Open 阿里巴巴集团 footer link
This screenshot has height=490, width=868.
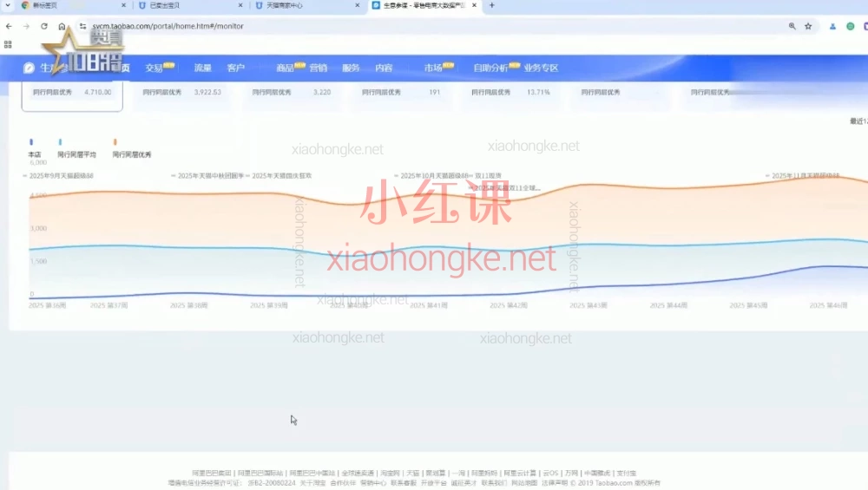tap(212, 474)
